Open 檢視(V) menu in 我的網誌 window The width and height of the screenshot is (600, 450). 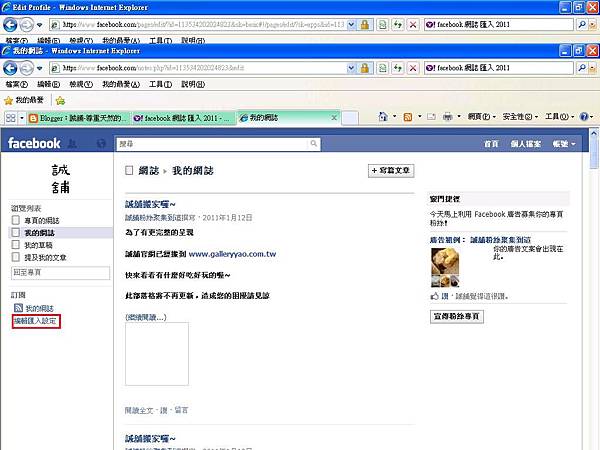pyautogui.click(x=81, y=84)
